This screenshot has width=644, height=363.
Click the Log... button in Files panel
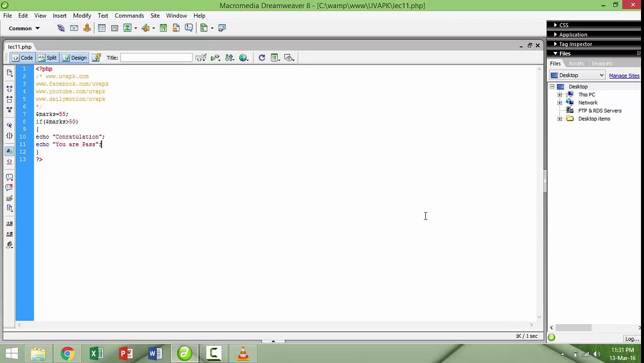631,339
